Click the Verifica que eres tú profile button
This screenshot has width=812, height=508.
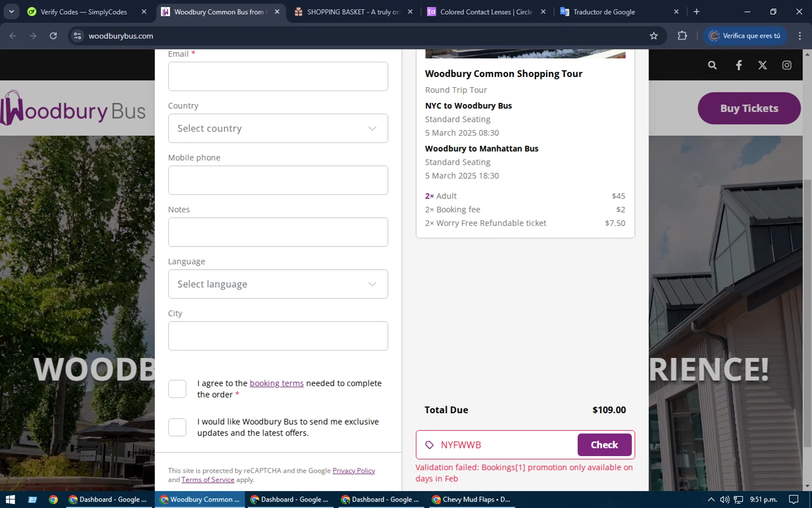coord(745,36)
